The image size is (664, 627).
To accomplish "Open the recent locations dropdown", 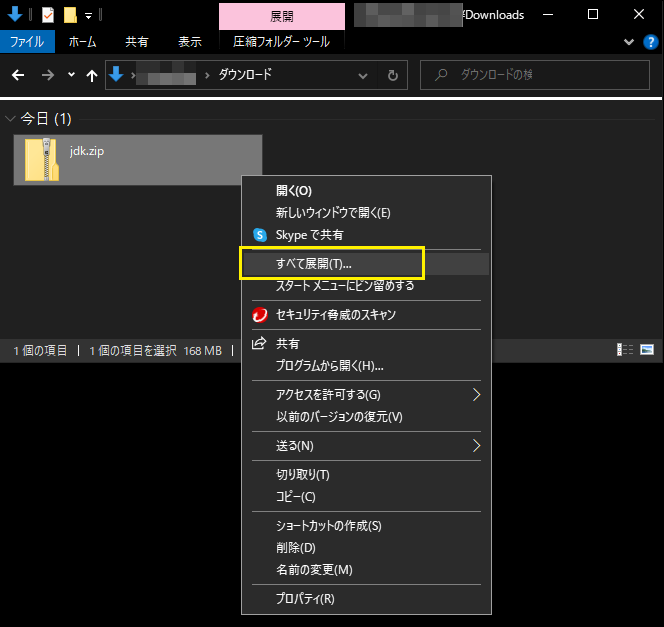I will (x=71, y=75).
